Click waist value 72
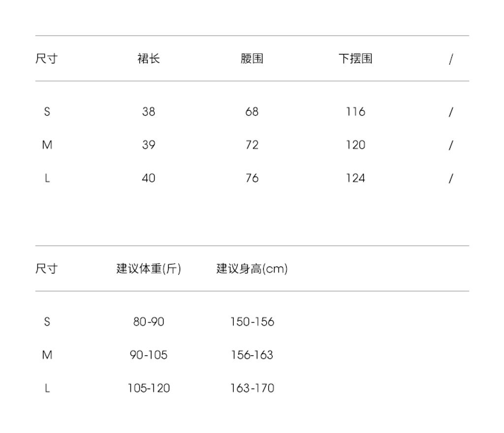The image size is (504, 433). [x=252, y=145]
